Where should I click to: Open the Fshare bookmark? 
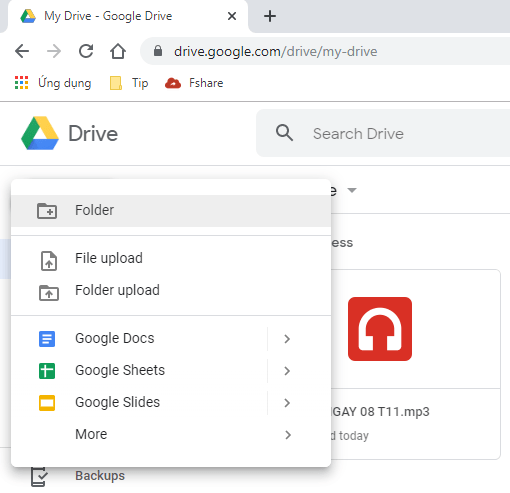194,83
